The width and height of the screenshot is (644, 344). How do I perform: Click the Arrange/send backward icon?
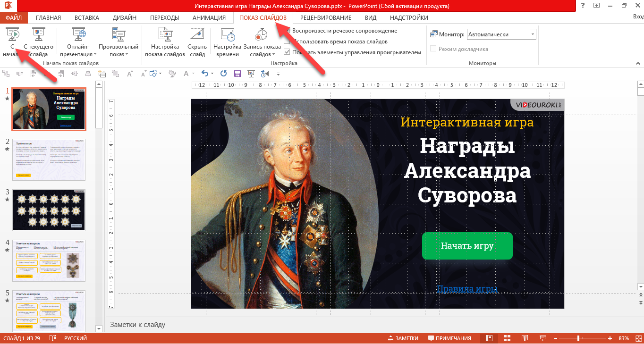point(115,74)
